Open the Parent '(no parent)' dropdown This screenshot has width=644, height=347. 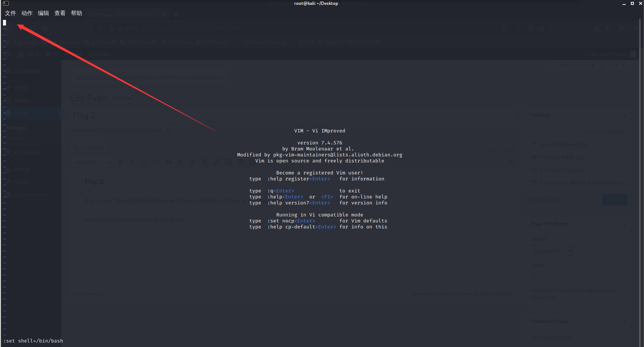point(552,251)
